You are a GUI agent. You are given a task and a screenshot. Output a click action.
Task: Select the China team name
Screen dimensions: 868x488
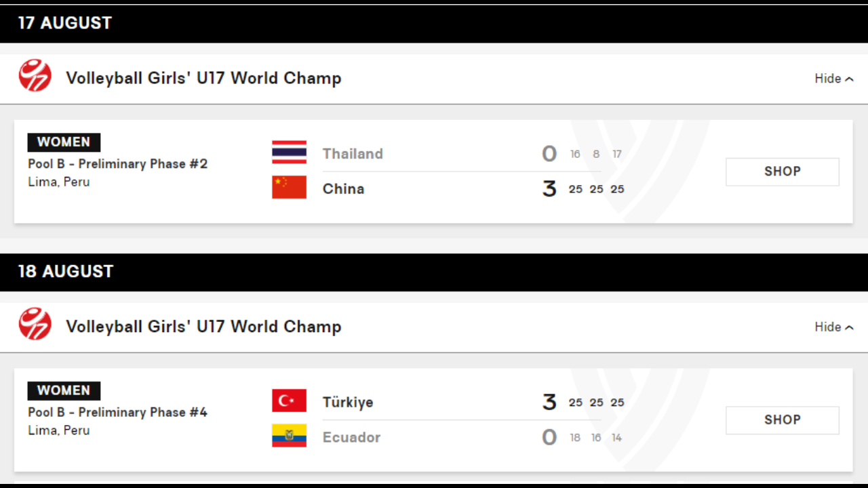point(343,189)
